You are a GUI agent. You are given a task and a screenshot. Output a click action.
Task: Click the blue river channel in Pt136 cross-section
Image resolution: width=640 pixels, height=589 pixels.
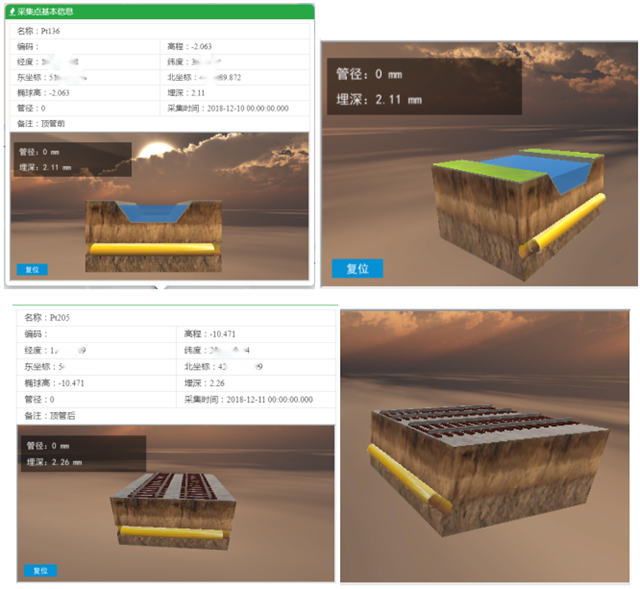tap(145, 211)
